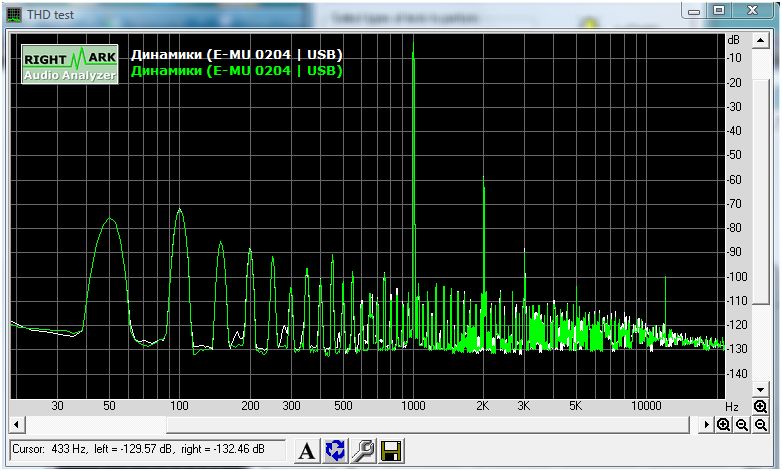Click the middle zoom-out magnifier in bottom row
782x471 pixels.
[x=742, y=425]
